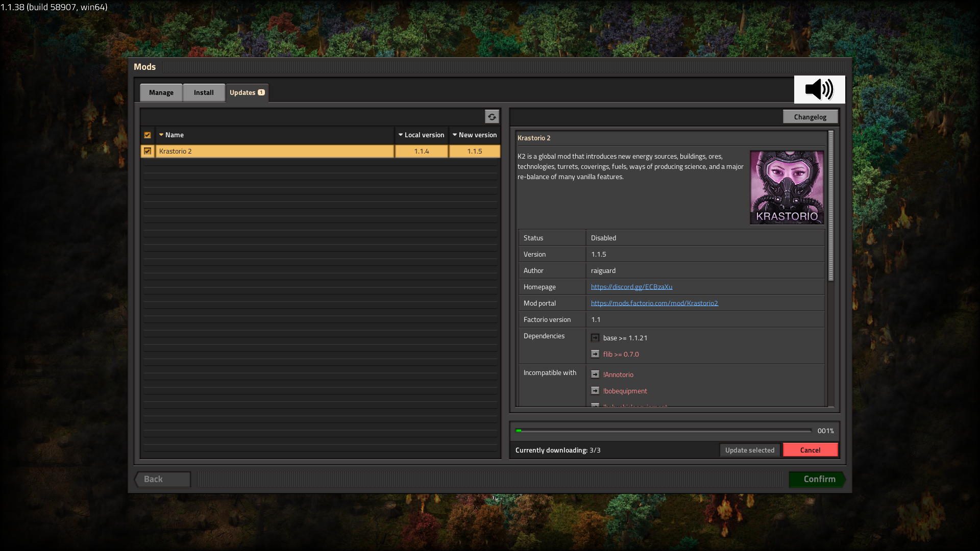
Task: Toggle sorting on the Name column
Action: pos(174,135)
